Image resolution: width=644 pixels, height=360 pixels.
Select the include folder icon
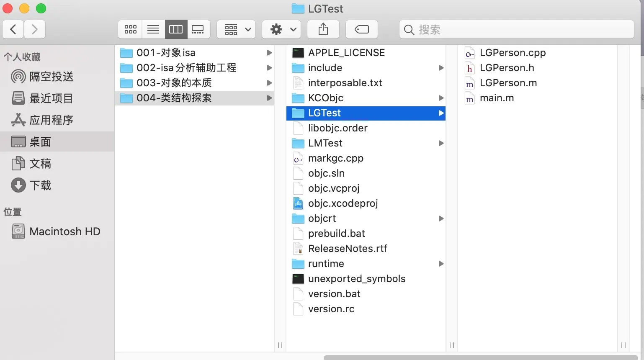pyautogui.click(x=298, y=68)
